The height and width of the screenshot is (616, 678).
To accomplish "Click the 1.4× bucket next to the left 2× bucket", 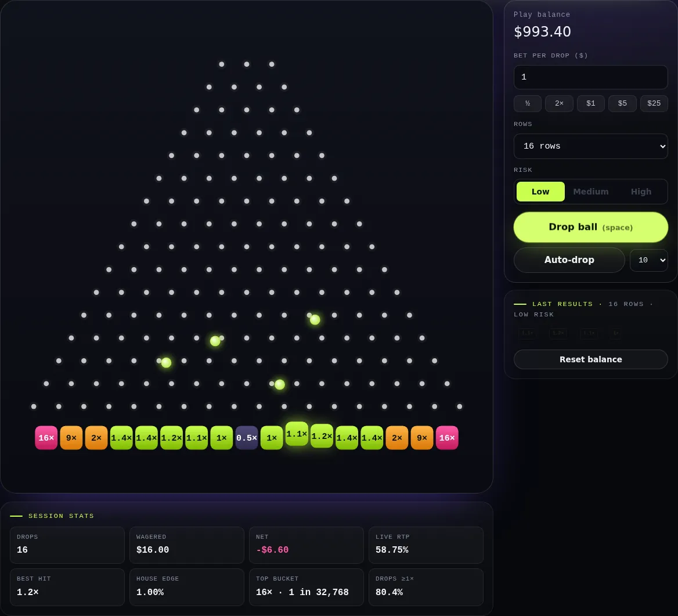I will (121, 438).
